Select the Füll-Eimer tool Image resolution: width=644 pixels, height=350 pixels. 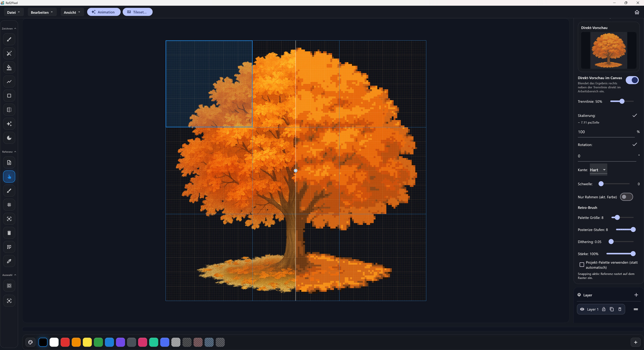(x=9, y=67)
